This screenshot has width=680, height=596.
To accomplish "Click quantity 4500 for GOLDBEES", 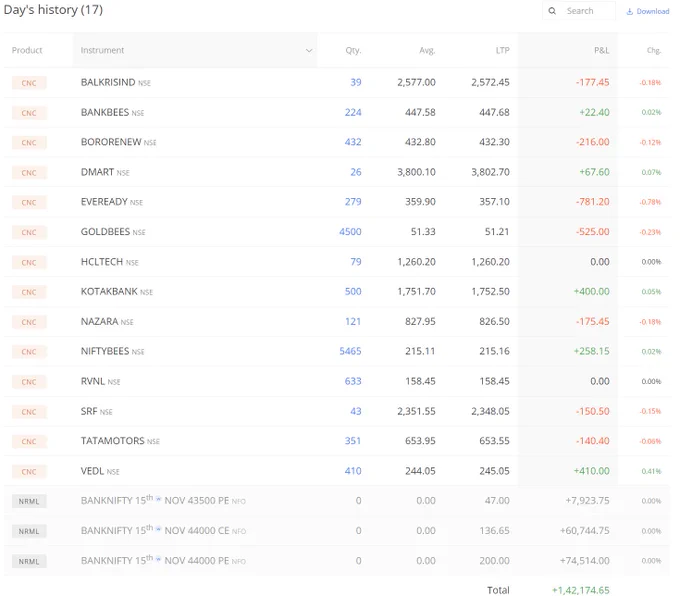I will coord(350,232).
